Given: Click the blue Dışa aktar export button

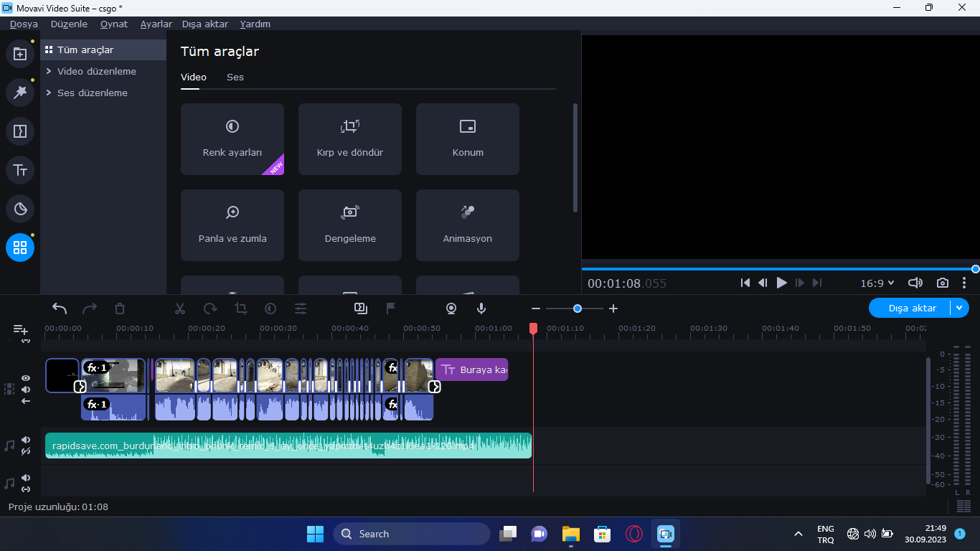Looking at the screenshot, I should click(910, 308).
